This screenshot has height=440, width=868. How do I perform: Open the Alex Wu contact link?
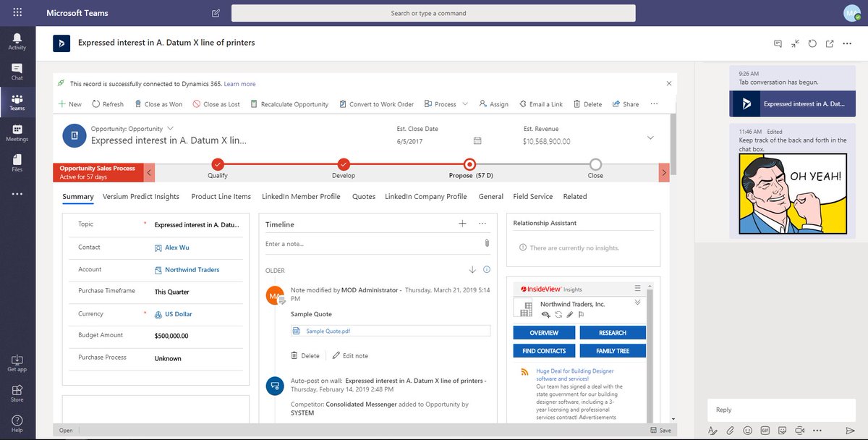(176, 247)
